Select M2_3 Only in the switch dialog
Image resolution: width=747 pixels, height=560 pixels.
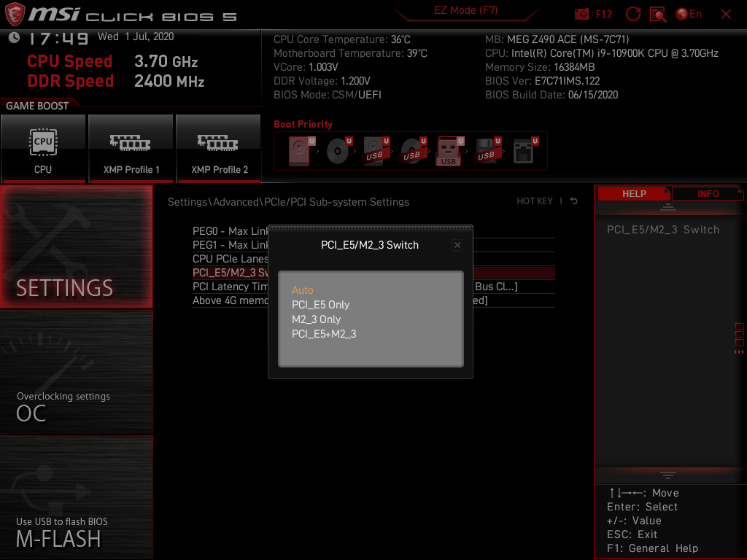(316, 319)
